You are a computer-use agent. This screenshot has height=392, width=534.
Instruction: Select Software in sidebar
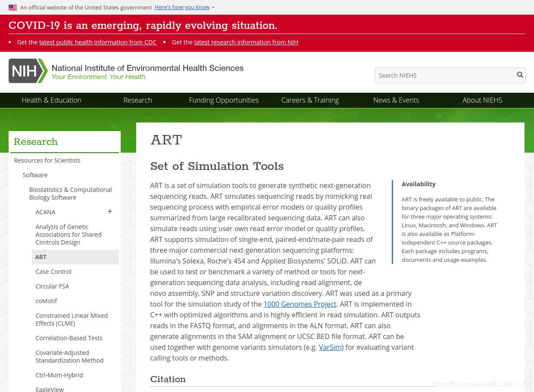coord(35,175)
